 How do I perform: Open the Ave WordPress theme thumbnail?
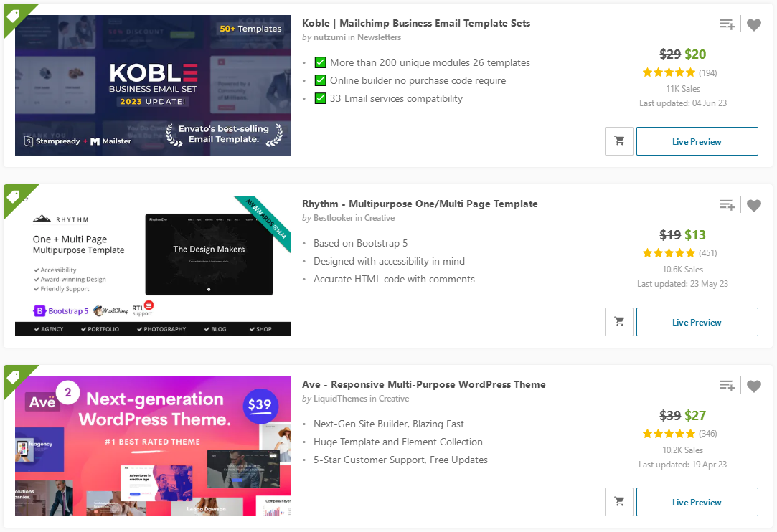point(153,446)
